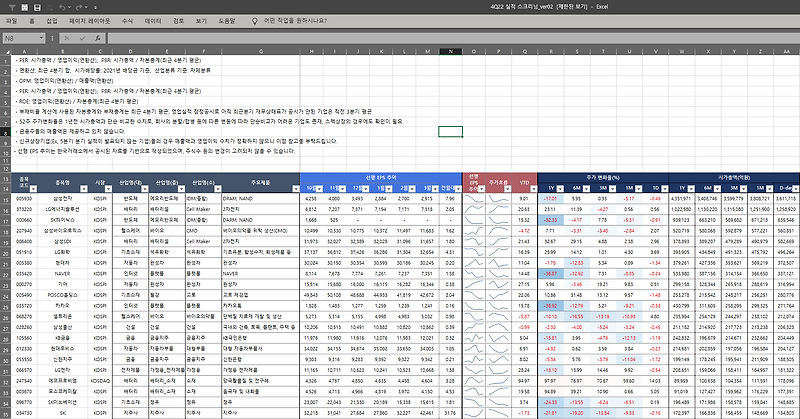Click the Redo arrow icon
800x419 pixels.
point(79,7)
